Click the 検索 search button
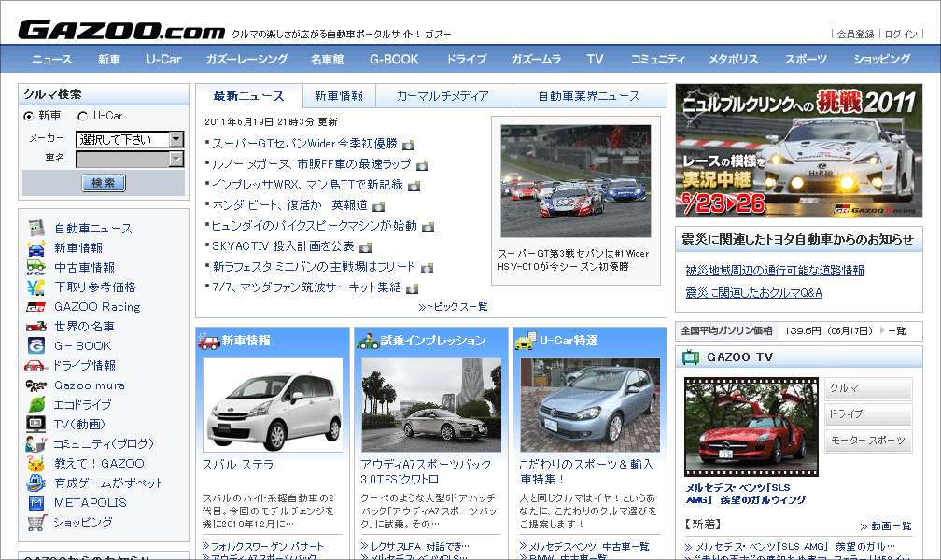The image size is (941, 560). [x=104, y=182]
